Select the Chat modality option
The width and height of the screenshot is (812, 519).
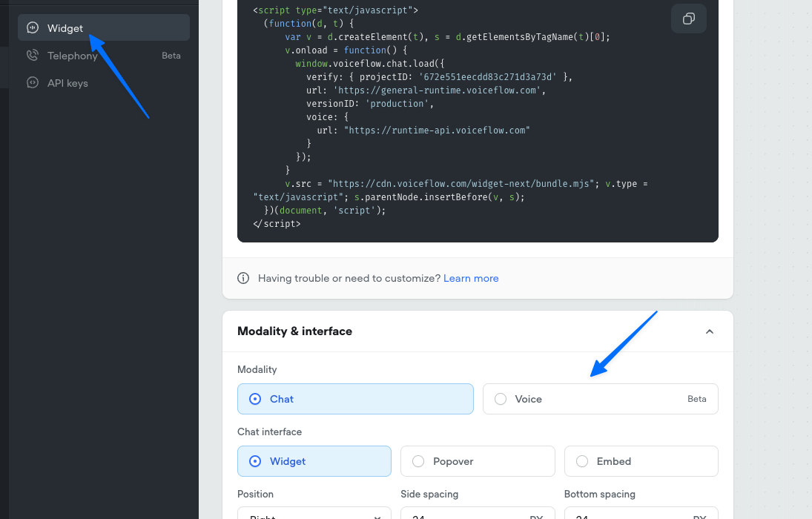(355, 399)
